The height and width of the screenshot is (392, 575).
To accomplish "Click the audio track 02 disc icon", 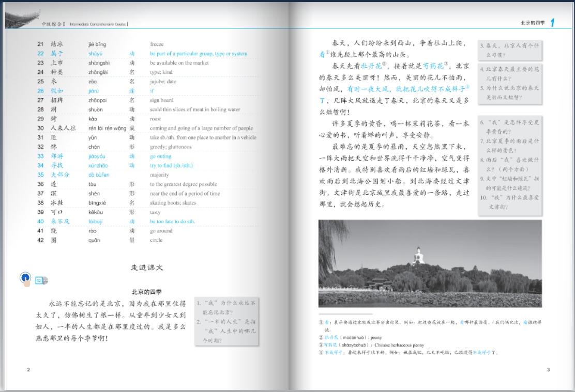I will [x=42, y=280].
